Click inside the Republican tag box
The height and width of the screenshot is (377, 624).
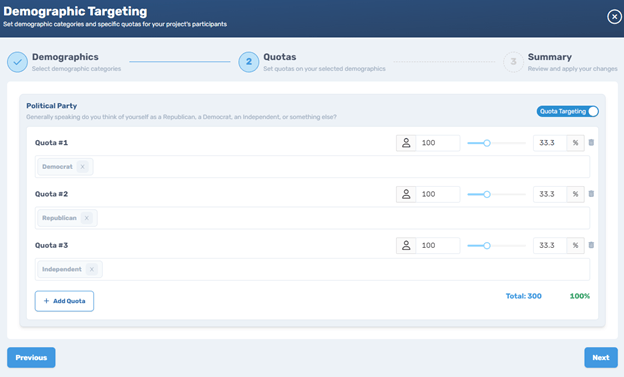pos(312,218)
